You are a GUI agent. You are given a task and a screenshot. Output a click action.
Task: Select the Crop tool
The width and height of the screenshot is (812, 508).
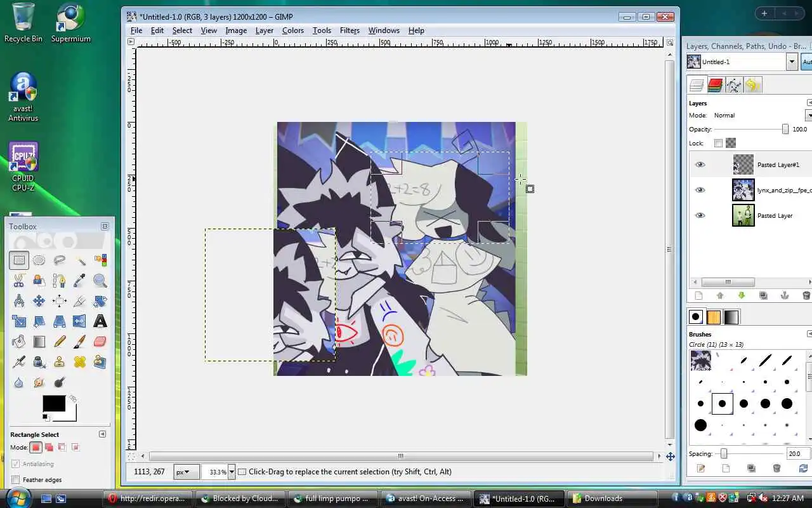pos(80,300)
